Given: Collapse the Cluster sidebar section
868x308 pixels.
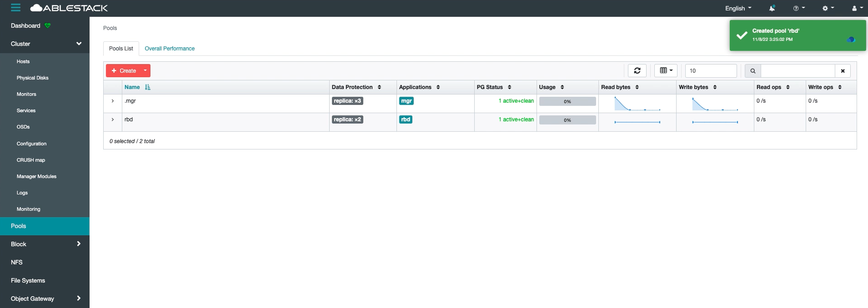Looking at the screenshot, I should click(x=79, y=44).
